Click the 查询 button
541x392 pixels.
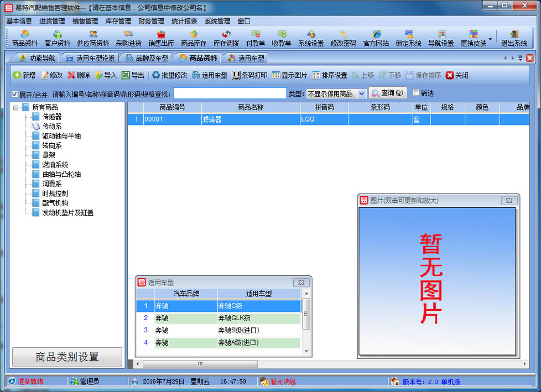coord(387,92)
